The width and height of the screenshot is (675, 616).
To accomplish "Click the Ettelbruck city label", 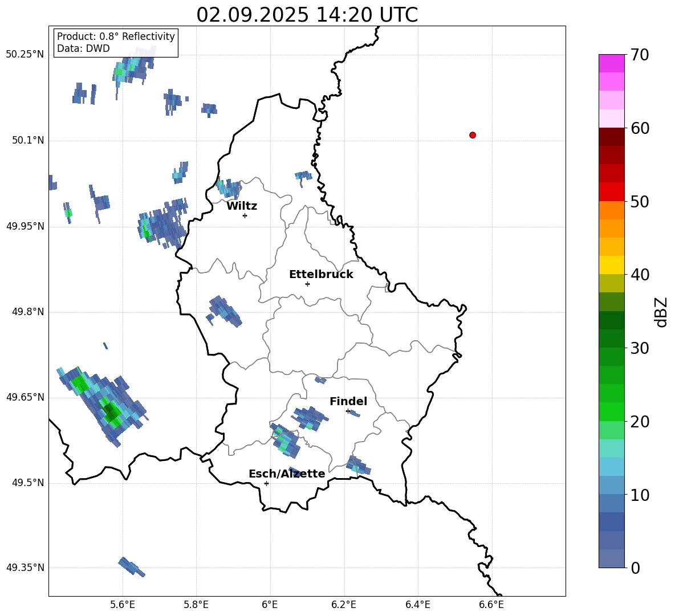I will coord(321,275).
